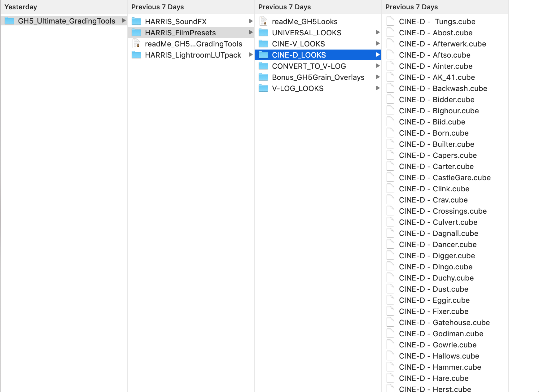Select the file name CINE-D - Dancer.cube
The width and height of the screenshot is (539, 392).
(438, 245)
